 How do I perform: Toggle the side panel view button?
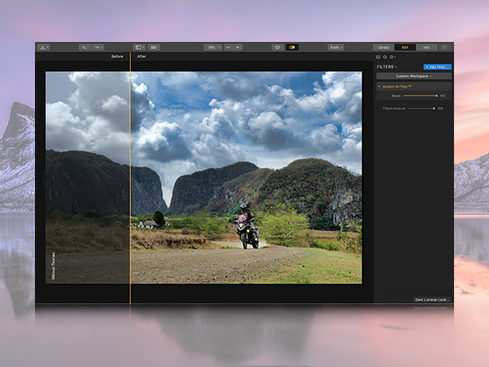(139, 47)
